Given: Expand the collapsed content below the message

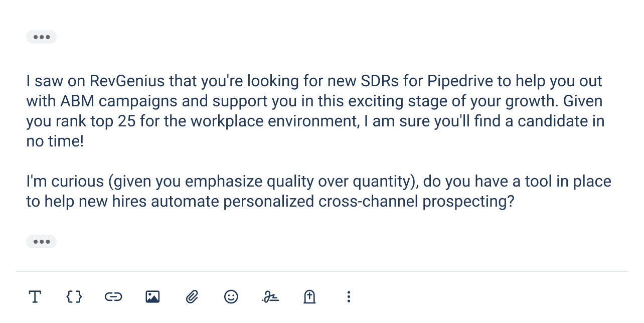Looking at the screenshot, I should pyautogui.click(x=41, y=241).
